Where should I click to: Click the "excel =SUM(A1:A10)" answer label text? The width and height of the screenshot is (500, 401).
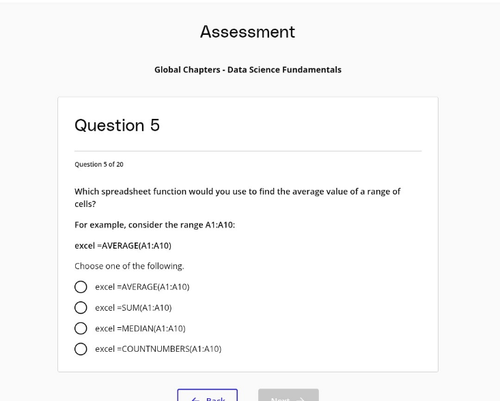[x=133, y=308]
